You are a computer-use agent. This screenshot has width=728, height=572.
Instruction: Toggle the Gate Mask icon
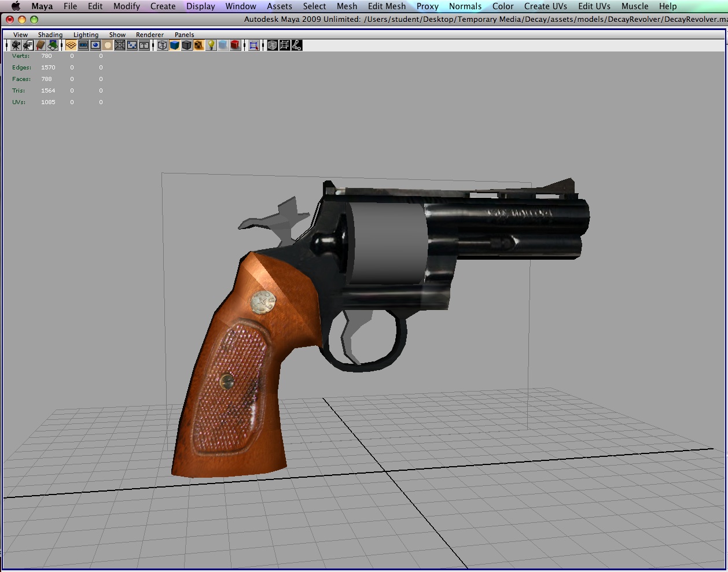[x=108, y=45]
